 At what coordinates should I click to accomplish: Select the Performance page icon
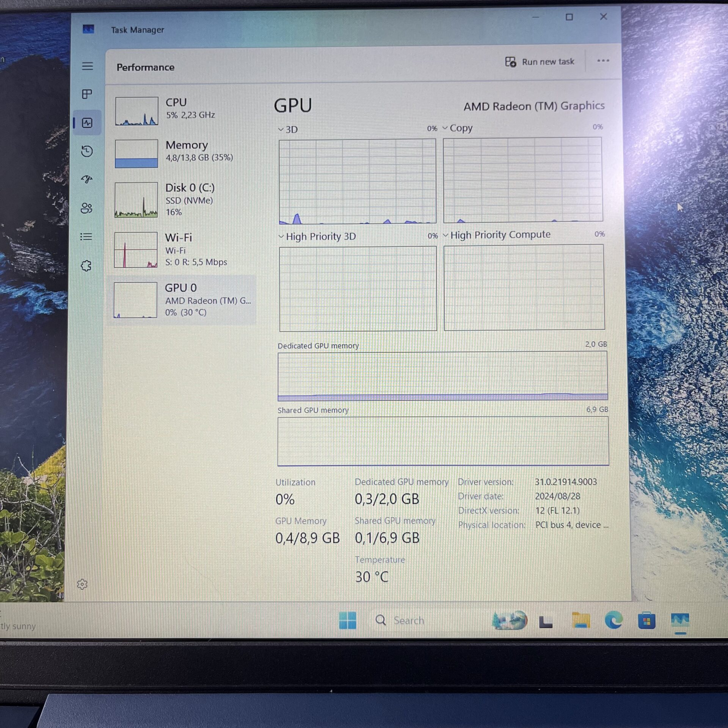(87, 123)
